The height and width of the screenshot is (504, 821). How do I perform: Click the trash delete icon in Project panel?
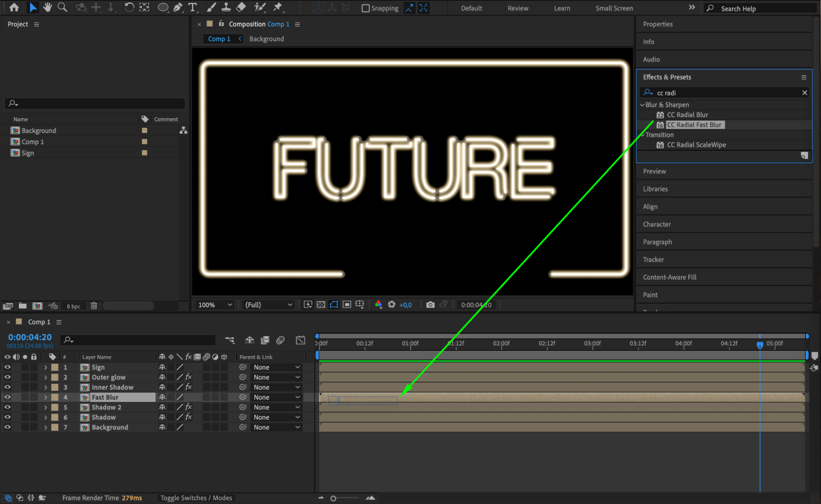(94, 306)
